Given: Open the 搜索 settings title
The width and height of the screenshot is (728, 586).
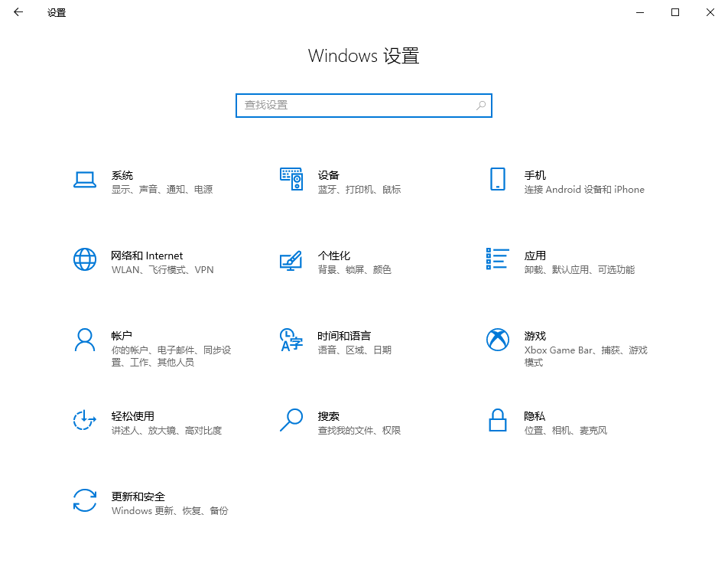Looking at the screenshot, I should click(329, 416).
